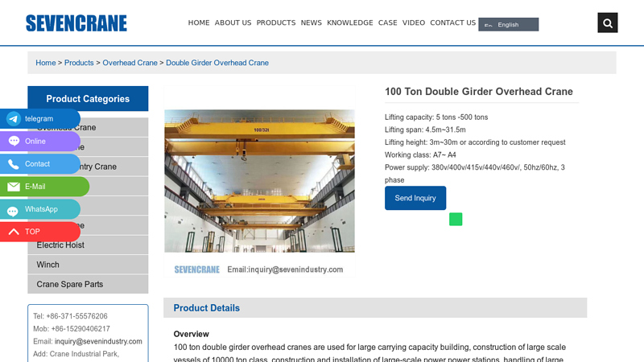Viewport: 644px width, 362px height.
Task: Select the Overhead Crane sidebar category
Action: tap(88, 128)
